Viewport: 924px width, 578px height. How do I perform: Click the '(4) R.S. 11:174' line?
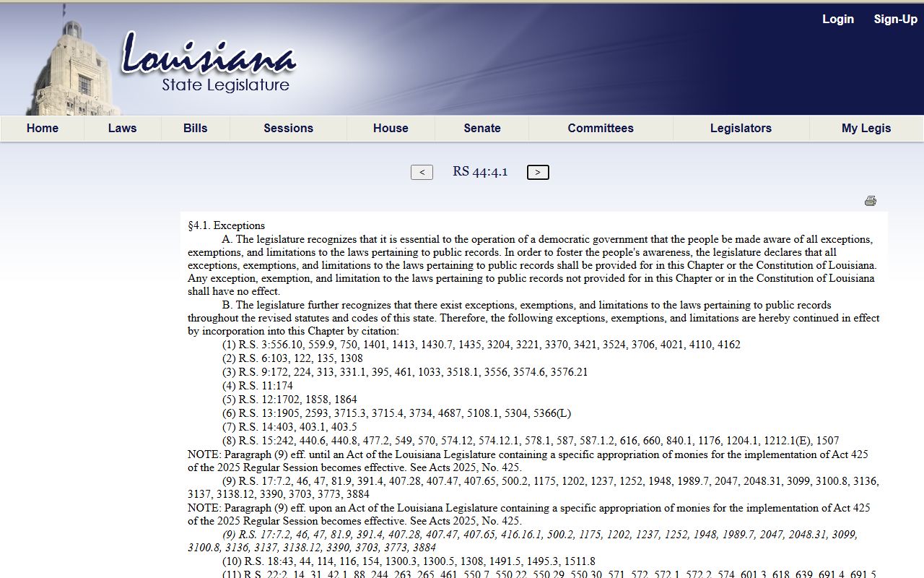pyautogui.click(x=258, y=386)
